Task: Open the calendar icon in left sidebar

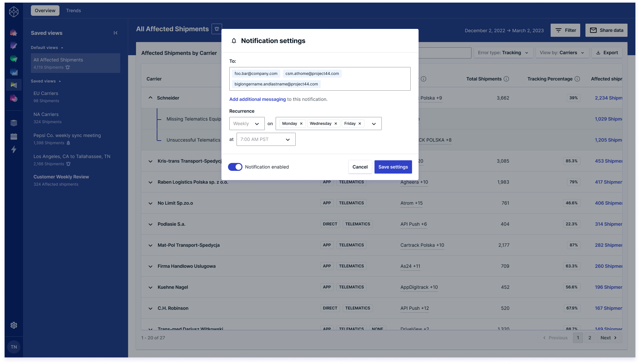Action: tap(14, 136)
